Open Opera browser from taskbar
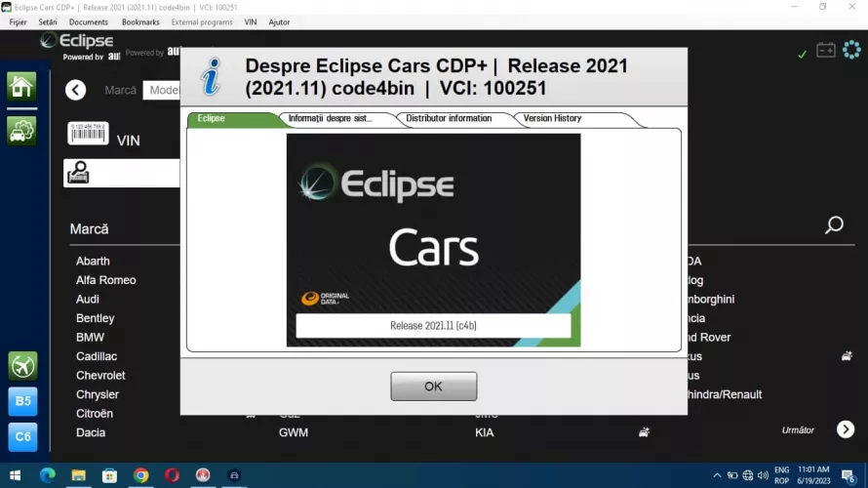 (x=173, y=475)
